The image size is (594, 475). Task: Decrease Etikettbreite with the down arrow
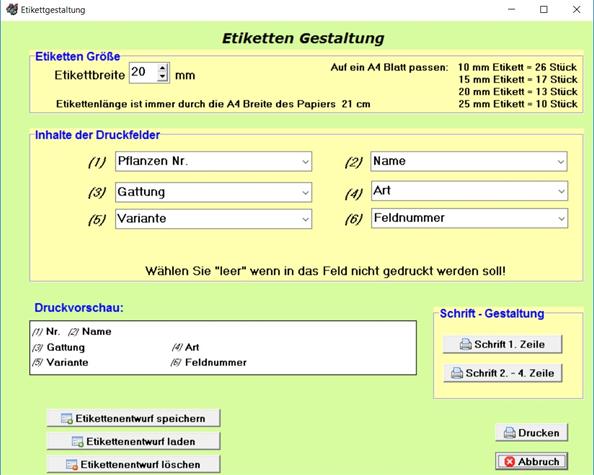163,77
